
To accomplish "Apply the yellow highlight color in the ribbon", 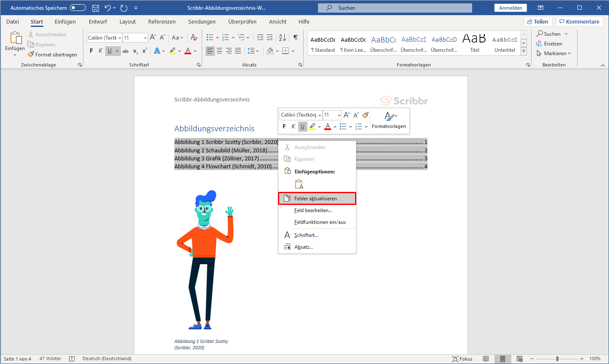I will click(172, 51).
